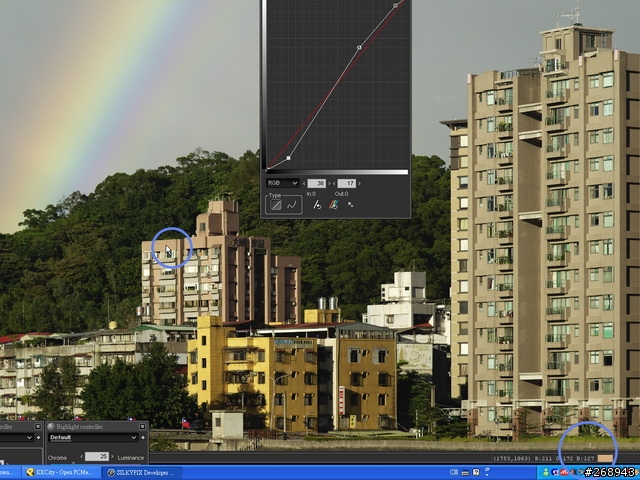
Task: Click the CH language indicator in taskbar
Action: [453, 472]
